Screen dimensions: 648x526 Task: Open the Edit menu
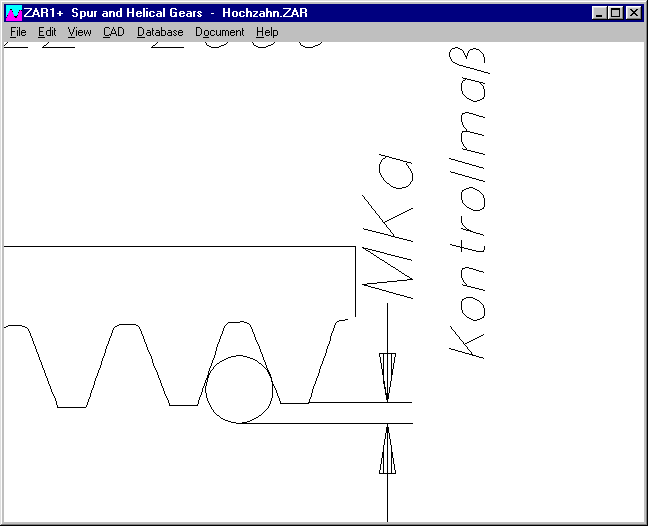tap(47, 32)
